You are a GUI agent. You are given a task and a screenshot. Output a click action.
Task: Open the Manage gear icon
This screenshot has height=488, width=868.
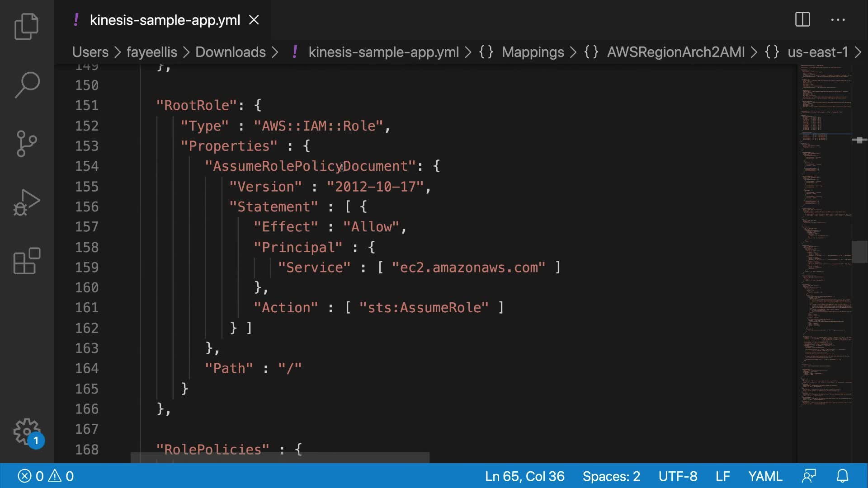coord(27,432)
